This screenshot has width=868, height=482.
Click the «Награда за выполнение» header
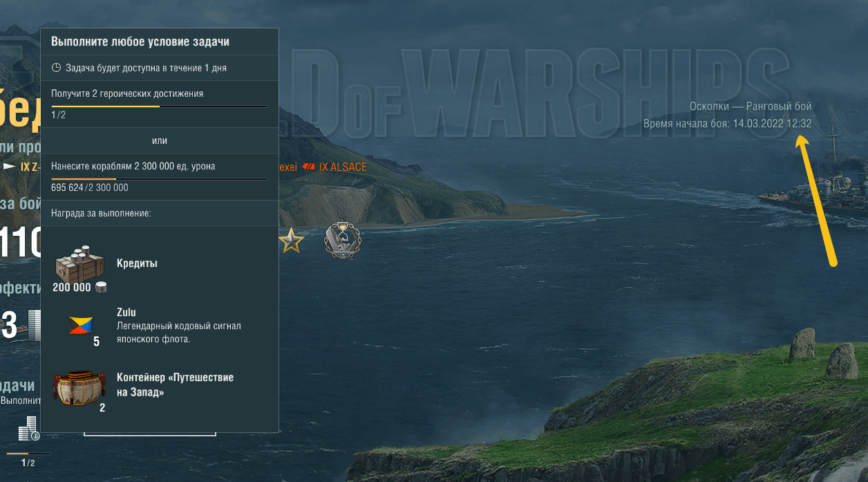pos(101,213)
